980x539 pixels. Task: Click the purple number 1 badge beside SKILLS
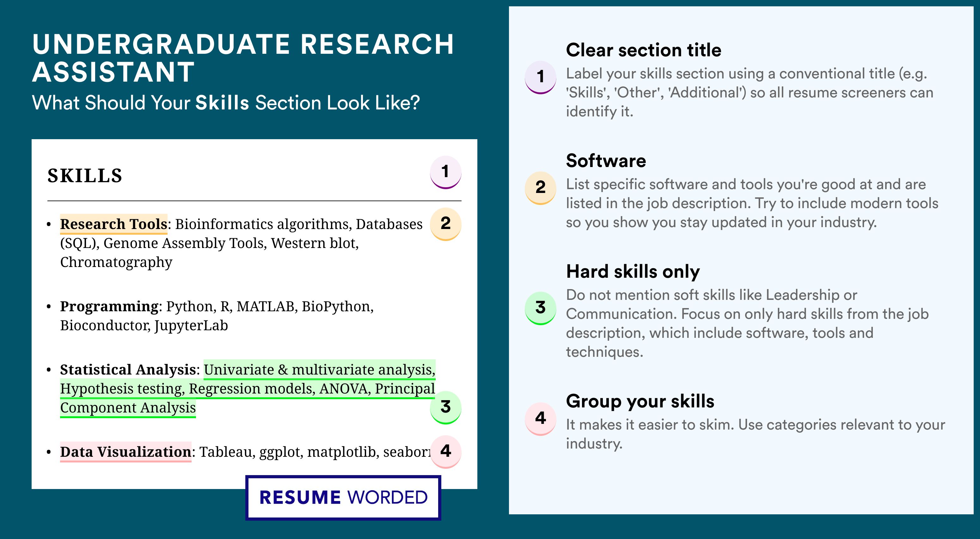click(x=445, y=172)
